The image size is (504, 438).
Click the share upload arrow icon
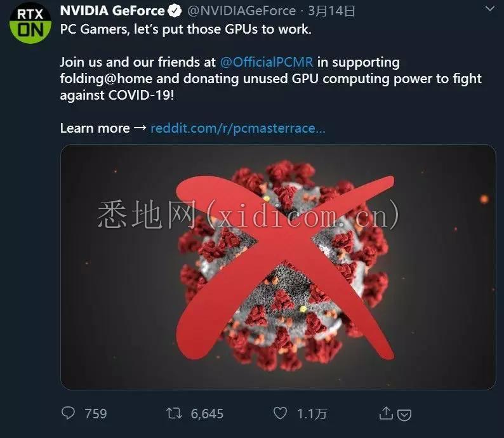click(386, 413)
